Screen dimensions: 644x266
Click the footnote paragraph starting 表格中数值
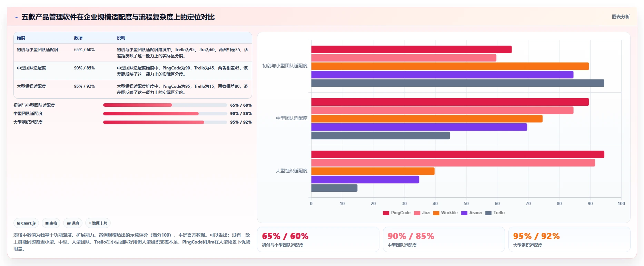132,242
